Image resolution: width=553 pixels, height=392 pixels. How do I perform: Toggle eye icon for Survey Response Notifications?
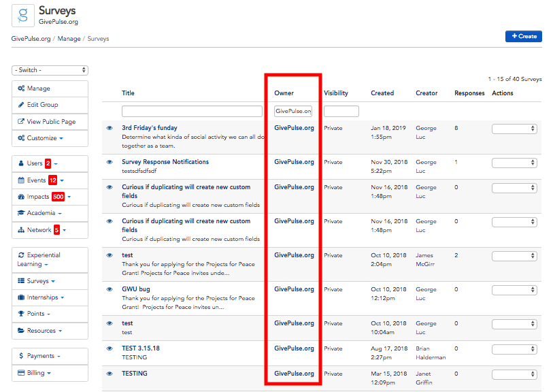pos(110,162)
